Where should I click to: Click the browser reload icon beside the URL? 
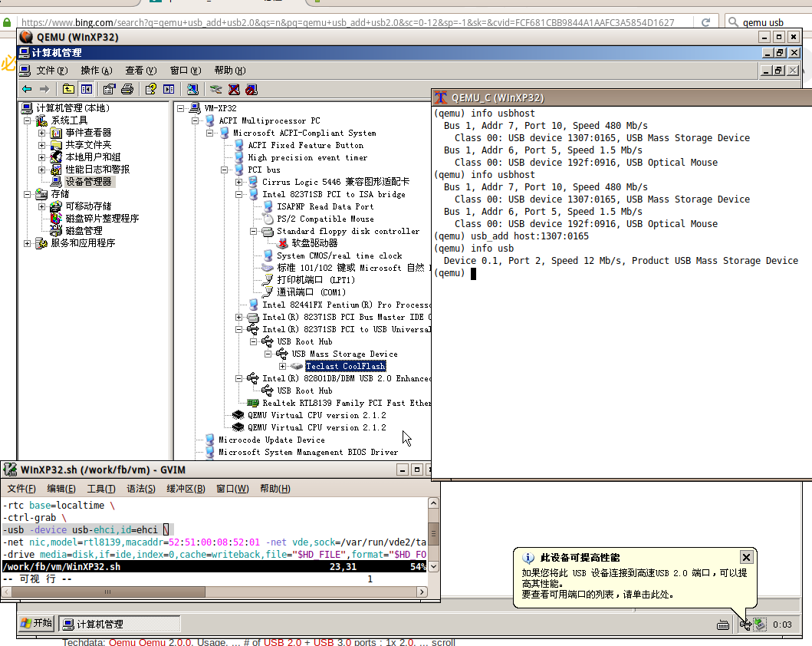click(x=705, y=22)
